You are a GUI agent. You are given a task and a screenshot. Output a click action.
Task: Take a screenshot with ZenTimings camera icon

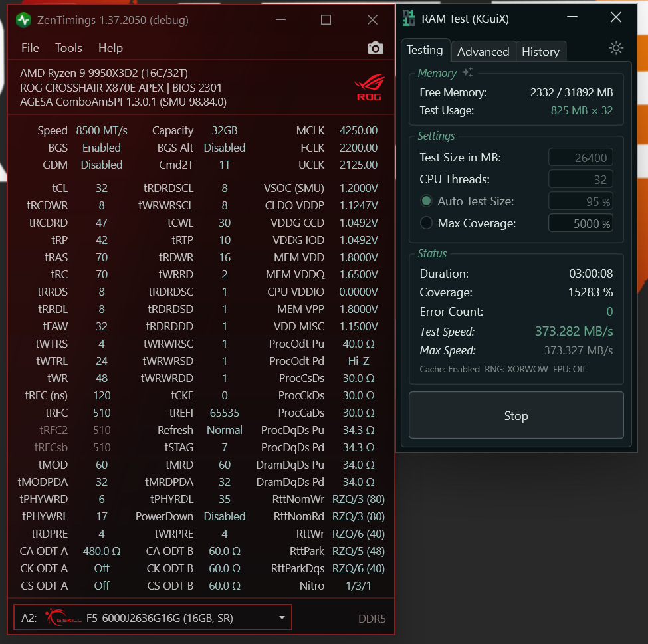click(x=376, y=48)
